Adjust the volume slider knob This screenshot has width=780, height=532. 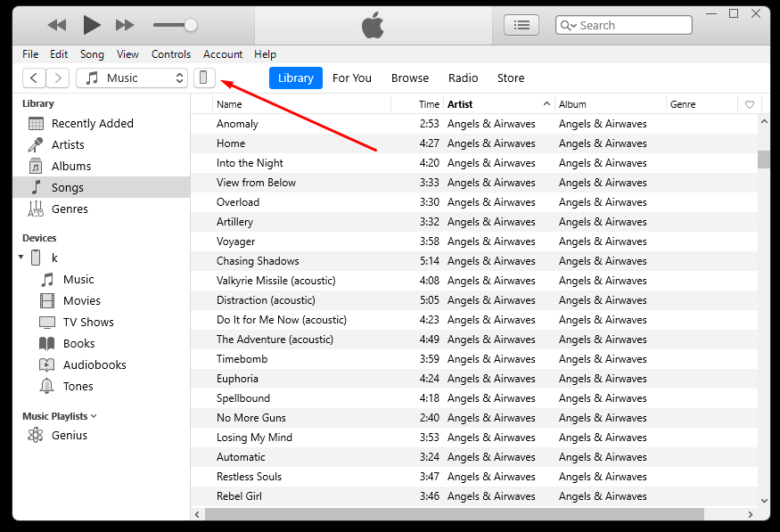tap(190, 25)
